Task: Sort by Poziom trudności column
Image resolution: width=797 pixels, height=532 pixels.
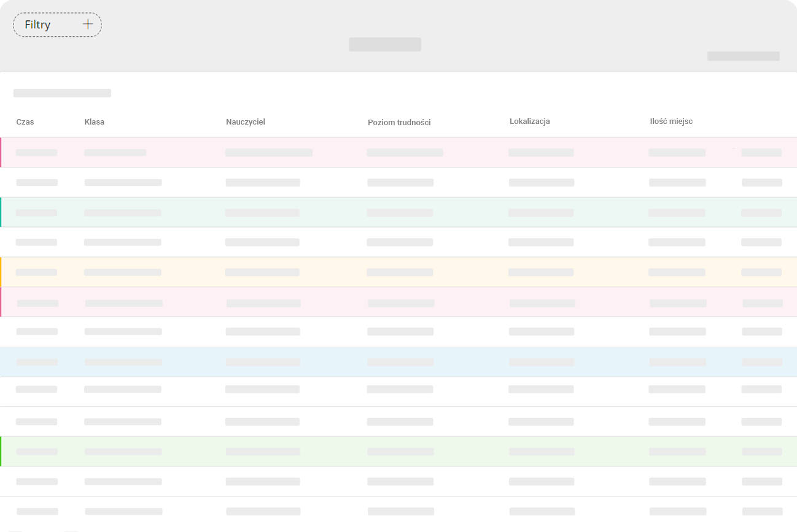Action: (x=399, y=122)
